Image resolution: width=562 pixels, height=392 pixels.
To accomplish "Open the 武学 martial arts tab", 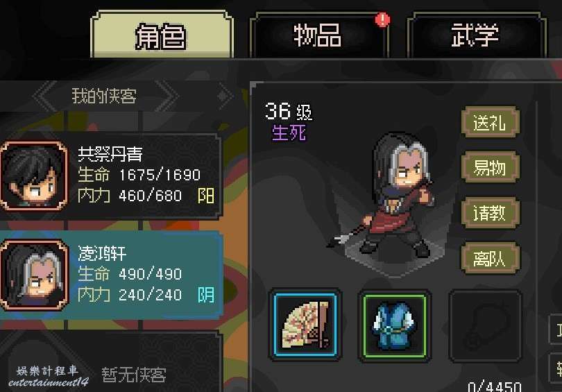I will click(476, 35).
